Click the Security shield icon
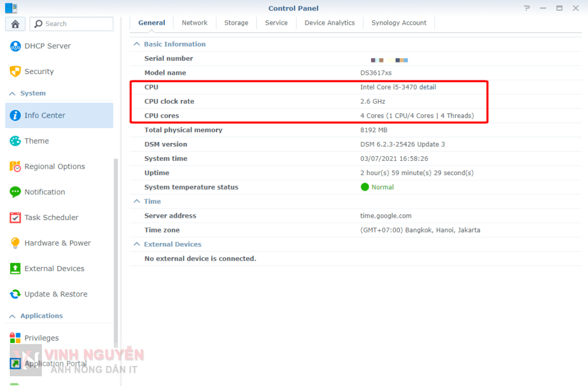The width and height of the screenshot is (588, 386). (x=16, y=72)
